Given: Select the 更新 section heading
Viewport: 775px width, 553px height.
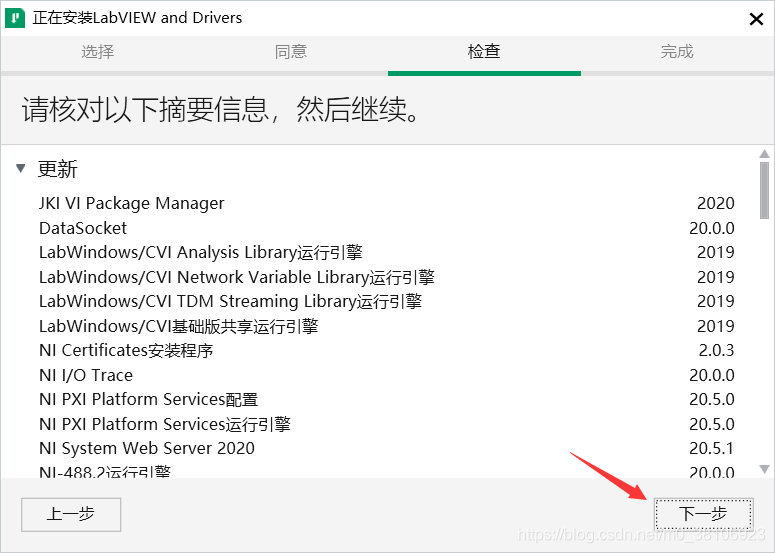Looking at the screenshot, I should tap(58, 169).
